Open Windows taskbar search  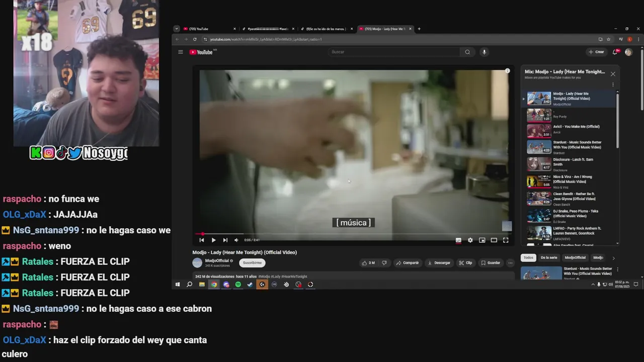[190, 285]
